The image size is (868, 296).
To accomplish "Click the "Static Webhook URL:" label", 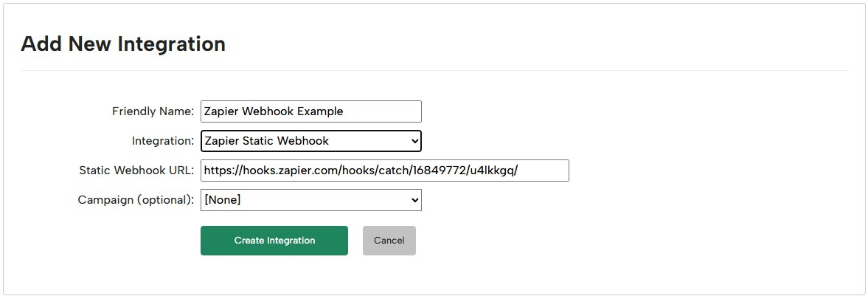I will pos(136,171).
